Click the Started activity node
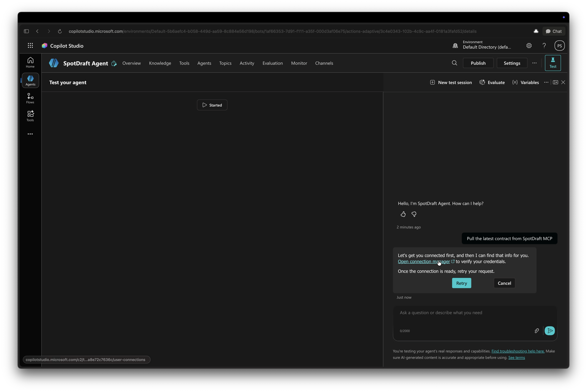This screenshot has height=392, width=587. click(x=212, y=105)
